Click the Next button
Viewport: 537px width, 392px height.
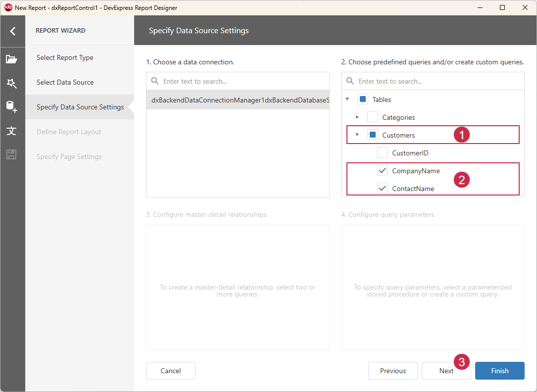pos(446,371)
